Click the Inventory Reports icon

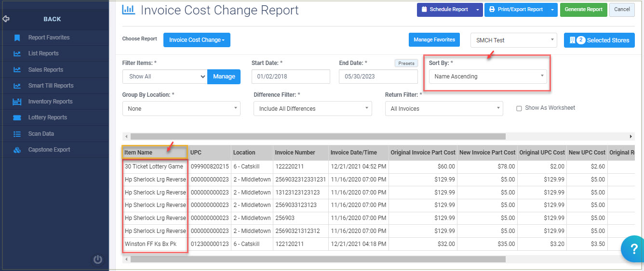pyautogui.click(x=17, y=102)
